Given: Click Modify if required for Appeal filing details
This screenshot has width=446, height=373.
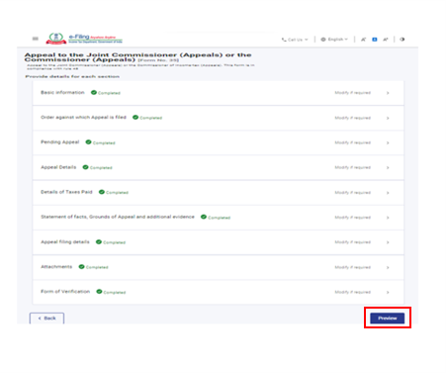Looking at the screenshot, I should pyautogui.click(x=353, y=242).
